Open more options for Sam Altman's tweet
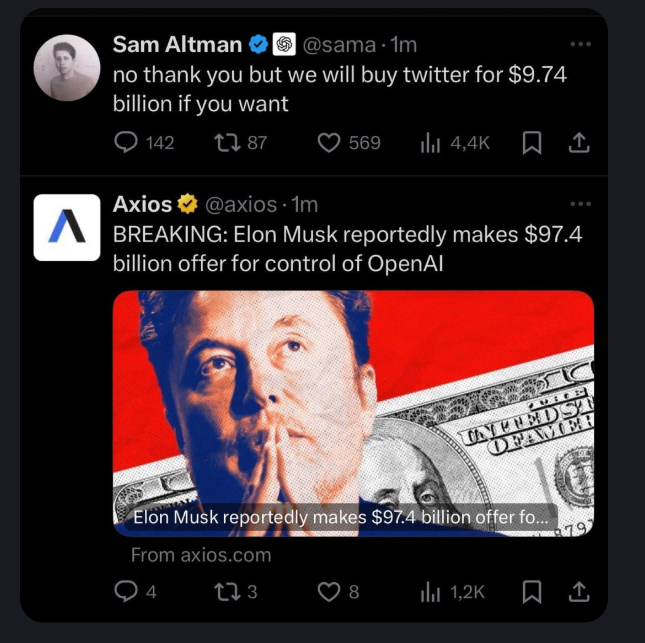This screenshot has width=645, height=643. [x=580, y=45]
